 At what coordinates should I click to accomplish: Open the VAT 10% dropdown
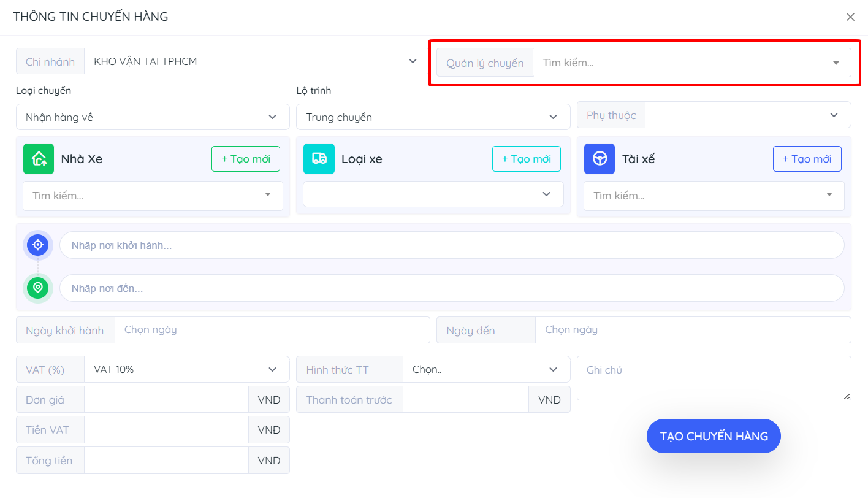point(186,369)
